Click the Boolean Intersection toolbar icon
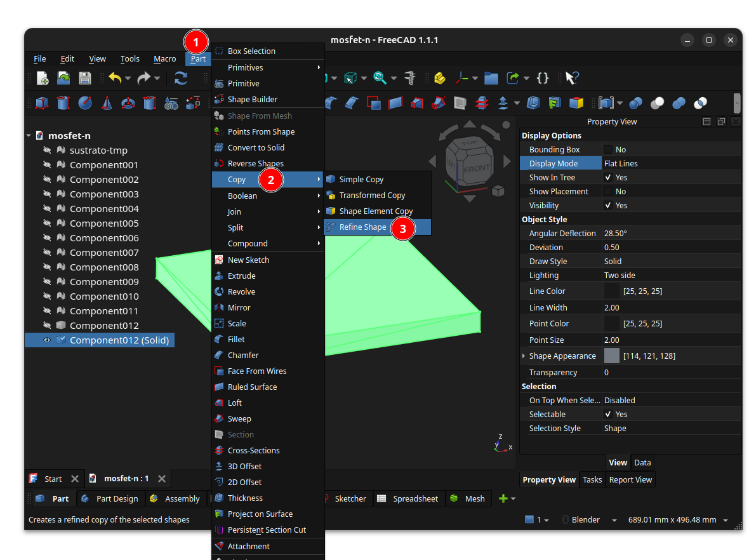Viewport: 749px width, 560px height. pyautogui.click(x=700, y=103)
